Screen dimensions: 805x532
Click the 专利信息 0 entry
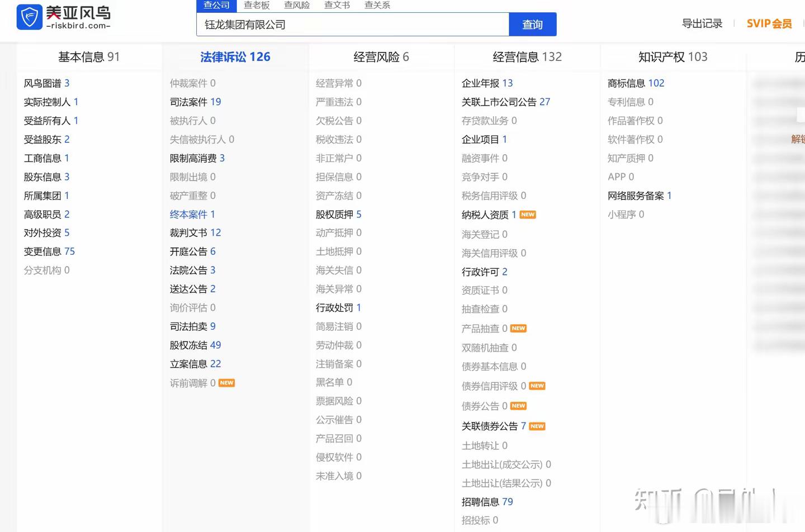pyautogui.click(x=631, y=102)
